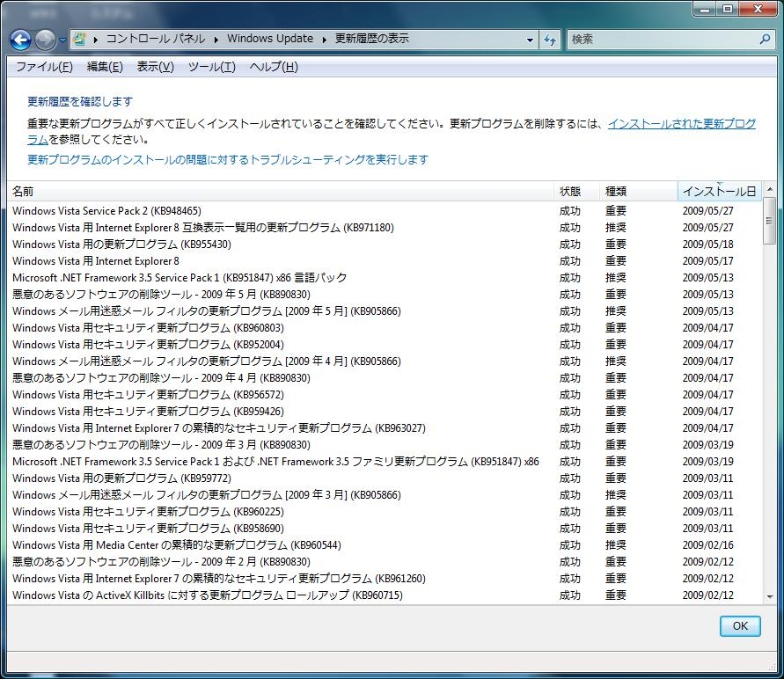The height and width of the screenshot is (679, 784).
Task: Maximize the update history window
Action: coord(728,9)
